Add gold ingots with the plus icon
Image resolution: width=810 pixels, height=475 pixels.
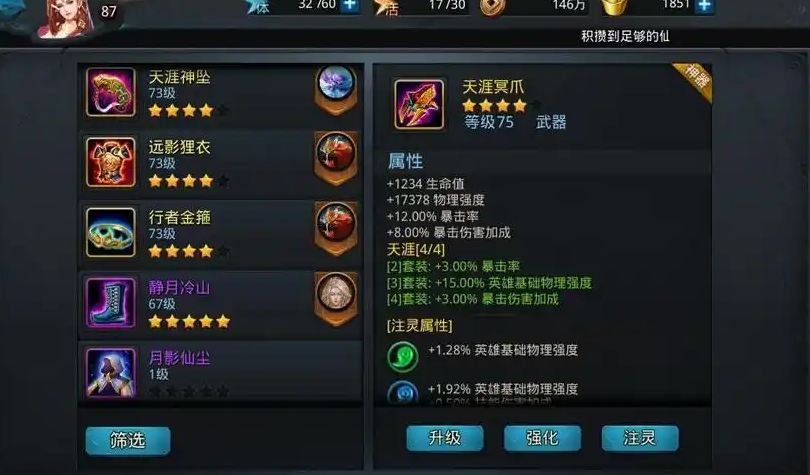pyautogui.click(x=705, y=6)
